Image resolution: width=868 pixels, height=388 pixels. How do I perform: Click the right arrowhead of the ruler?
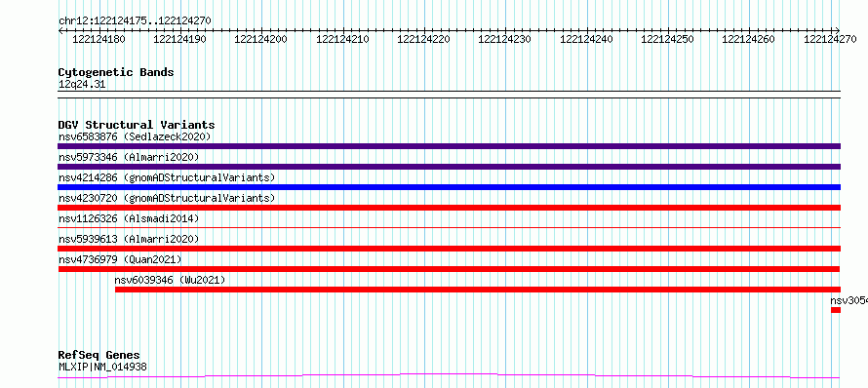[x=838, y=30]
